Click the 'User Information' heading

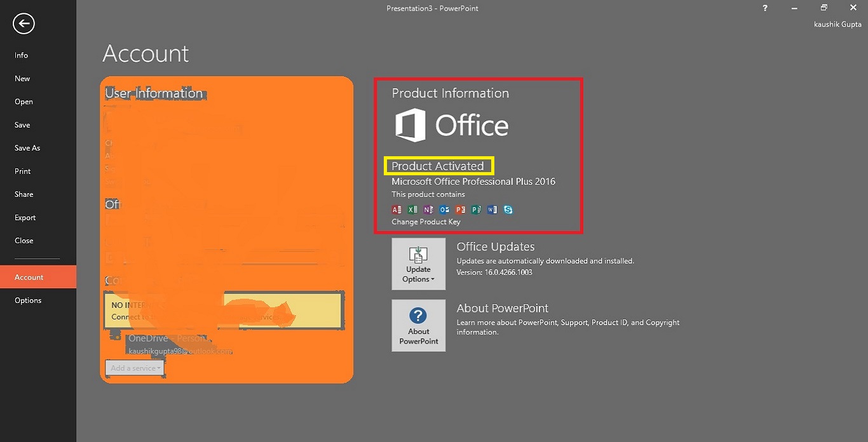154,93
